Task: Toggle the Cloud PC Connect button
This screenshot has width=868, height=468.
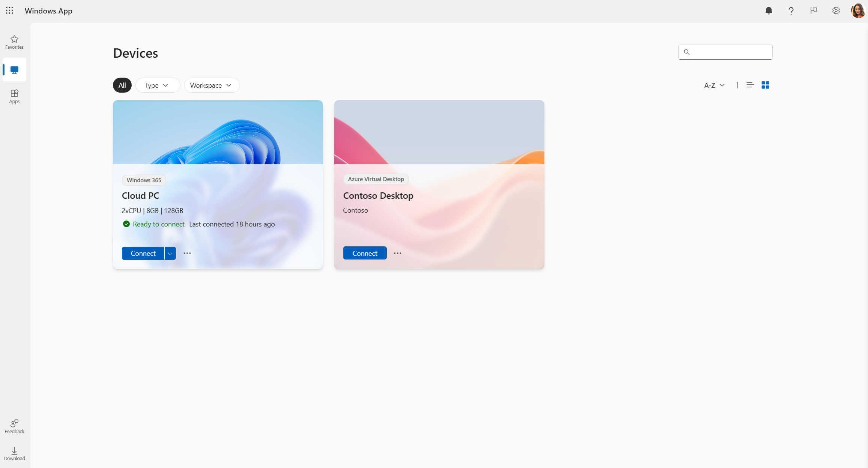Action: click(x=171, y=253)
